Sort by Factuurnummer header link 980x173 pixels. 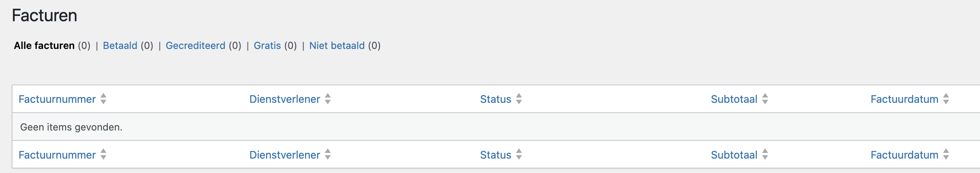tap(57, 99)
